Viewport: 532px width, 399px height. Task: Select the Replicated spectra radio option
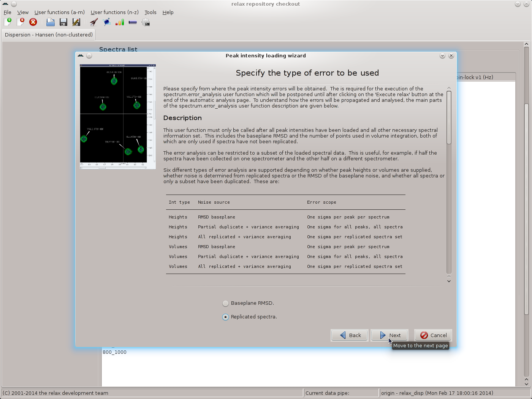click(x=226, y=317)
